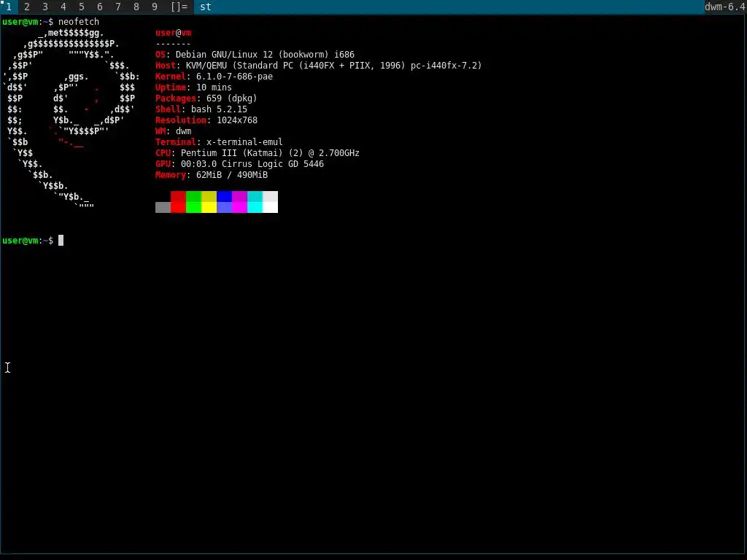This screenshot has width=747, height=560.
Task: Switch to dwm tag 2
Action: 27,7
